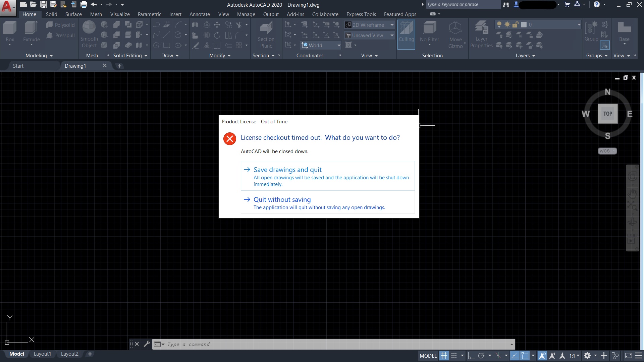Expand the 2D Wireframe visual style dropdown
Image resolution: width=644 pixels, height=362 pixels.
pos(392,25)
